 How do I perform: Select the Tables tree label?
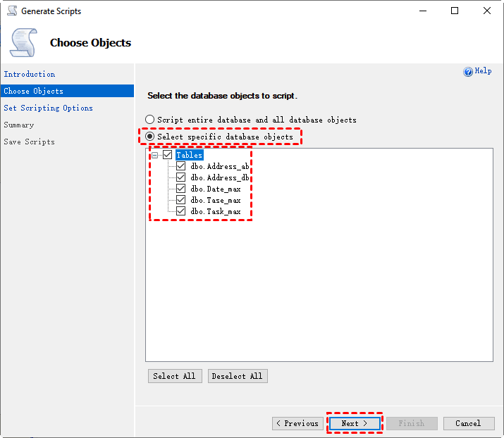pos(190,155)
